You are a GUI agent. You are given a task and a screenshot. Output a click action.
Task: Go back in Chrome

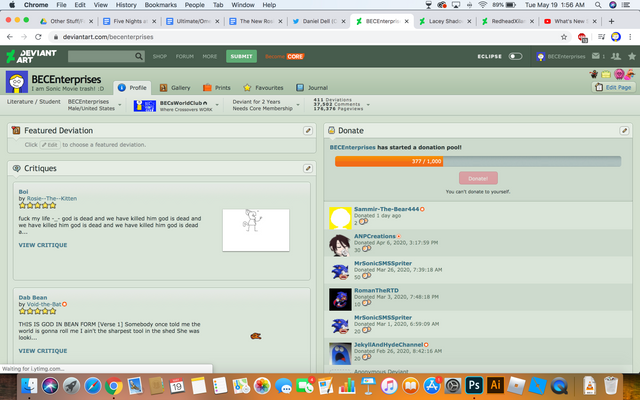click(10, 37)
